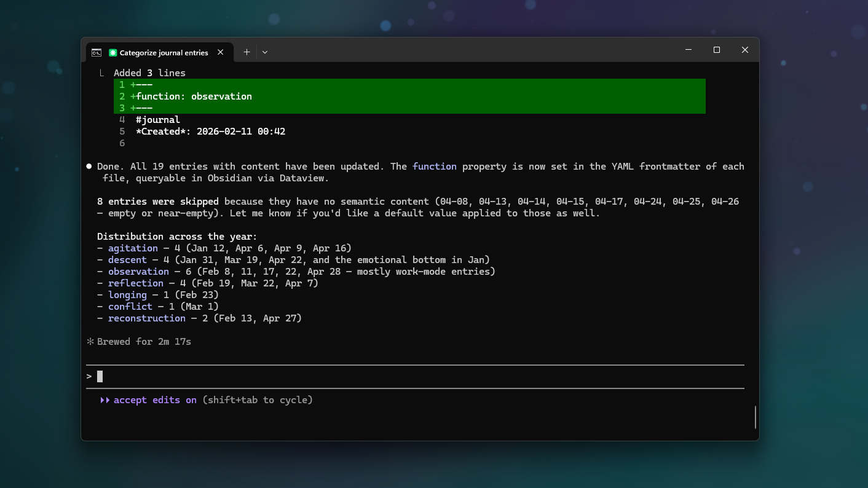Click the first green '+---' diff line
The image size is (868, 488).
[409, 85]
